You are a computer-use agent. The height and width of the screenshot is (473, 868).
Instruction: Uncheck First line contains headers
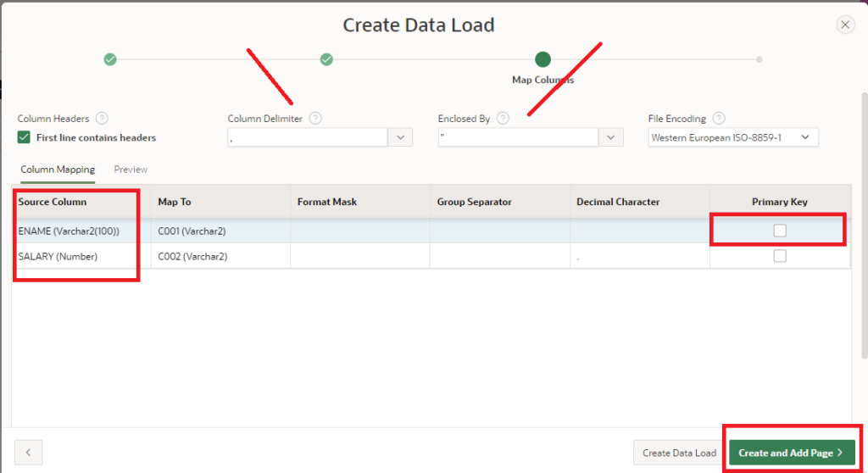tap(24, 137)
